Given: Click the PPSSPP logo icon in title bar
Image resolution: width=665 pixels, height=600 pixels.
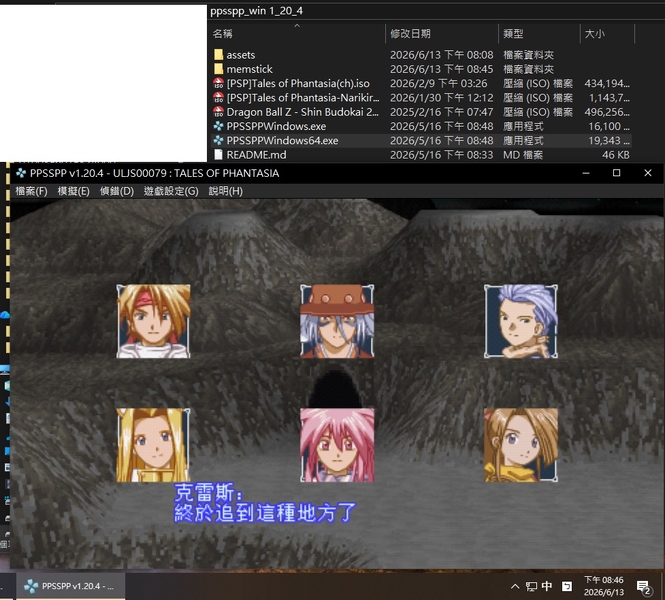Looking at the screenshot, I should [x=21, y=173].
